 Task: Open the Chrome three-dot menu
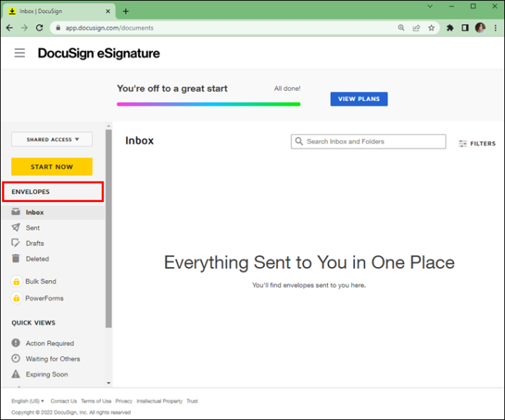click(495, 28)
